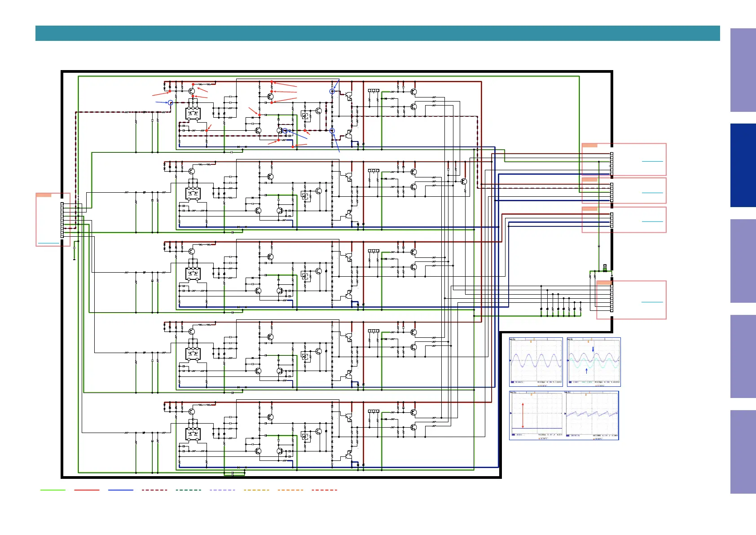
Task: Open the single sine wave oscilloscope image
Action: [x=536, y=362]
